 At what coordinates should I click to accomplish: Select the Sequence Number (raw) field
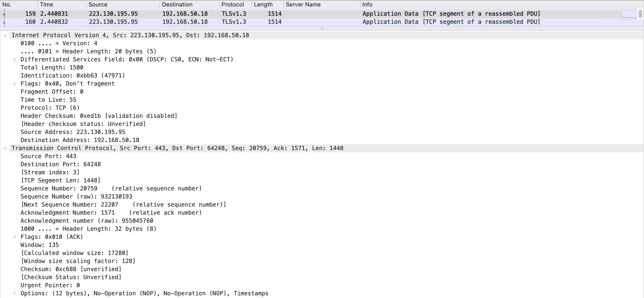[x=76, y=197]
